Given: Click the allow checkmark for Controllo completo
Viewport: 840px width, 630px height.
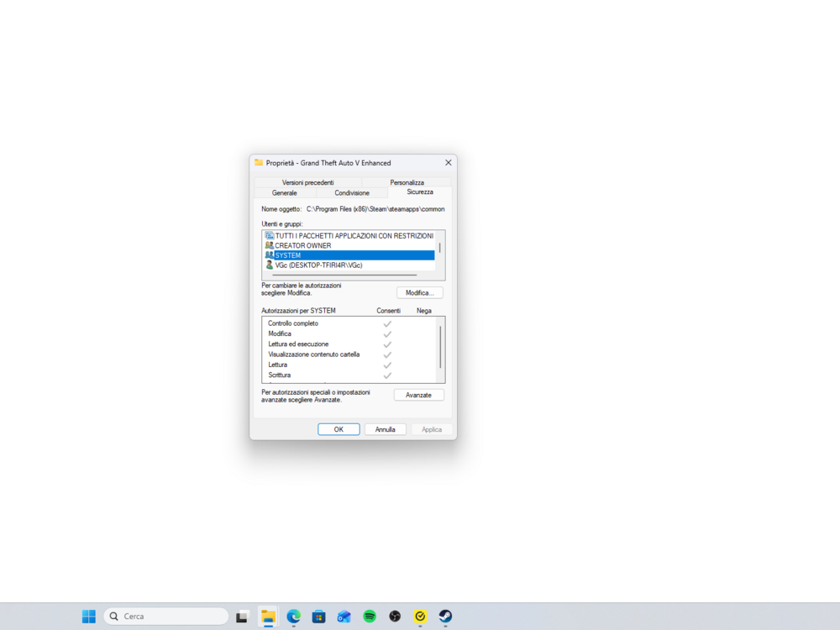Looking at the screenshot, I should pyautogui.click(x=387, y=323).
